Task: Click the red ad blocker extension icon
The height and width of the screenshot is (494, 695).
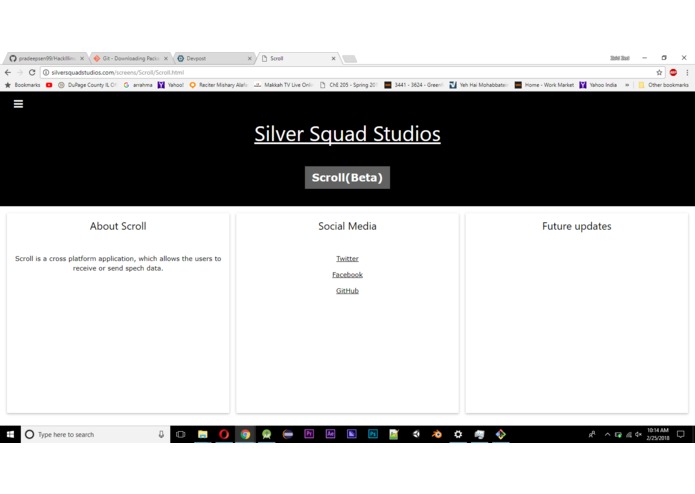Action: pos(673,72)
